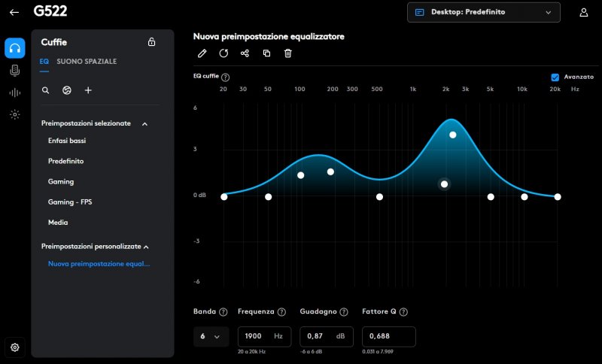Open the Desktop: Predefinito profile dropdown
The height and width of the screenshot is (364, 602).
[x=484, y=12]
